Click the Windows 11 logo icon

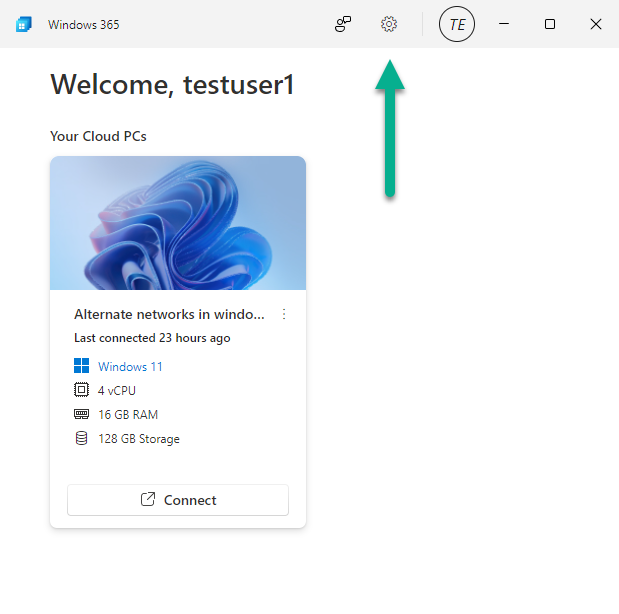81,366
